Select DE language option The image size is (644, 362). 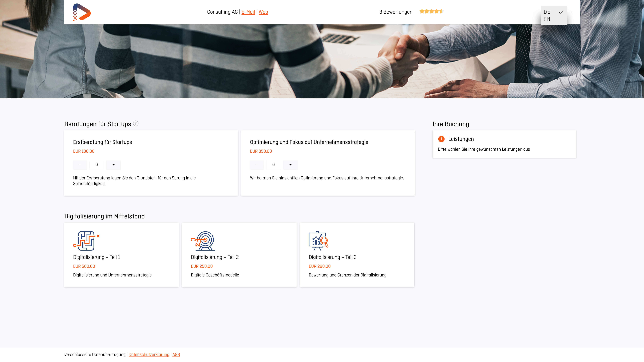547,12
